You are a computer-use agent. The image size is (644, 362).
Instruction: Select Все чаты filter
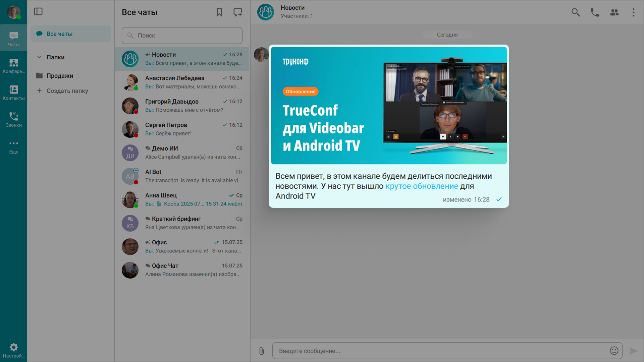(71, 34)
